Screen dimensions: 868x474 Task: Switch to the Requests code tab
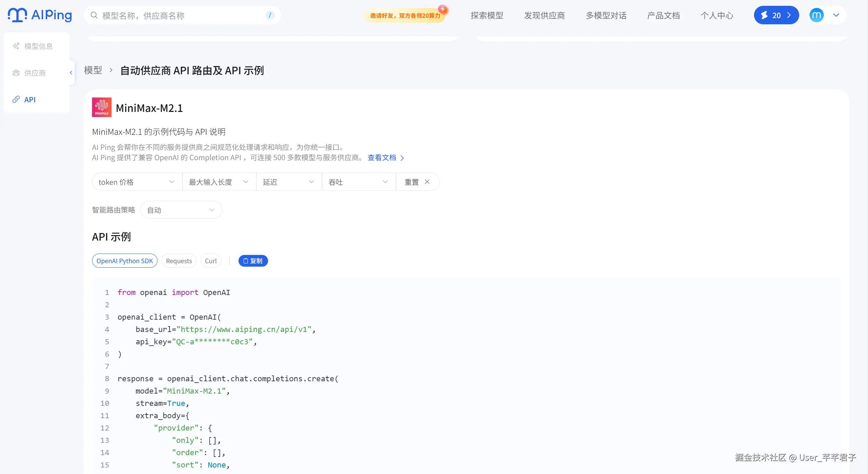pos(179,261)
